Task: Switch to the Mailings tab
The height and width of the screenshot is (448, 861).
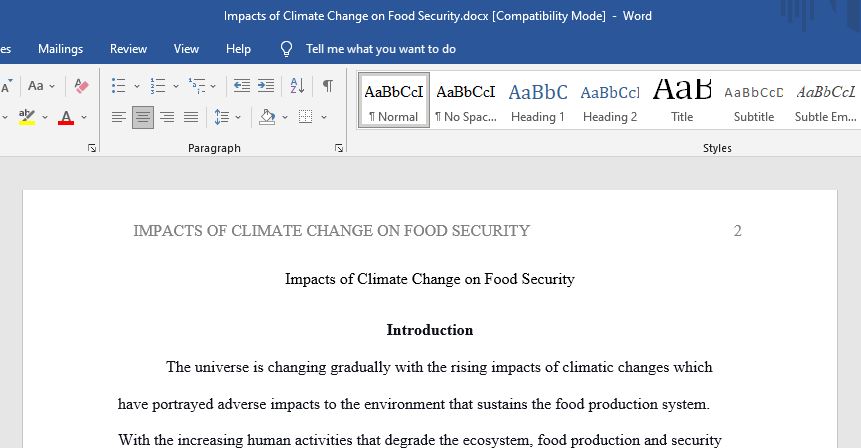Action: pyautogui.click(x=60, y=49)
